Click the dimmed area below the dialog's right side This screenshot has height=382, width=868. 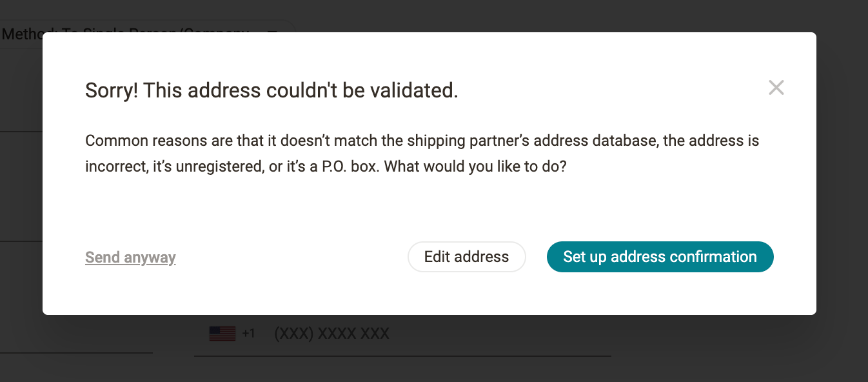[709, 348]
